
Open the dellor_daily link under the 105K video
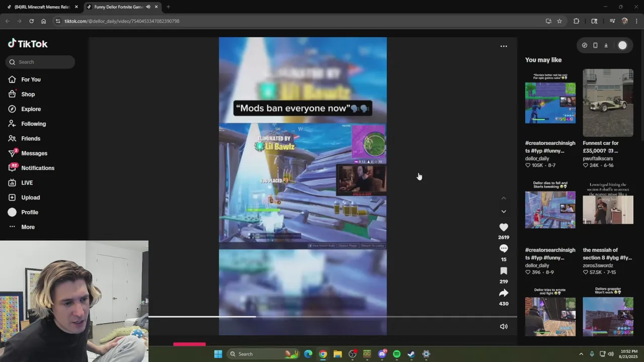[x=537, y=158]
